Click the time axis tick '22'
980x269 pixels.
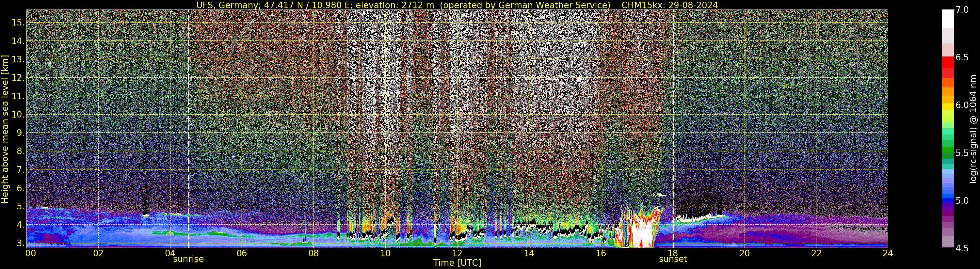816,253
